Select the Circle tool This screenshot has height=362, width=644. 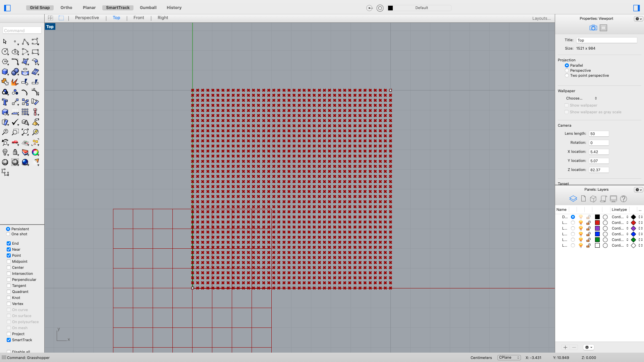[5, 52]
